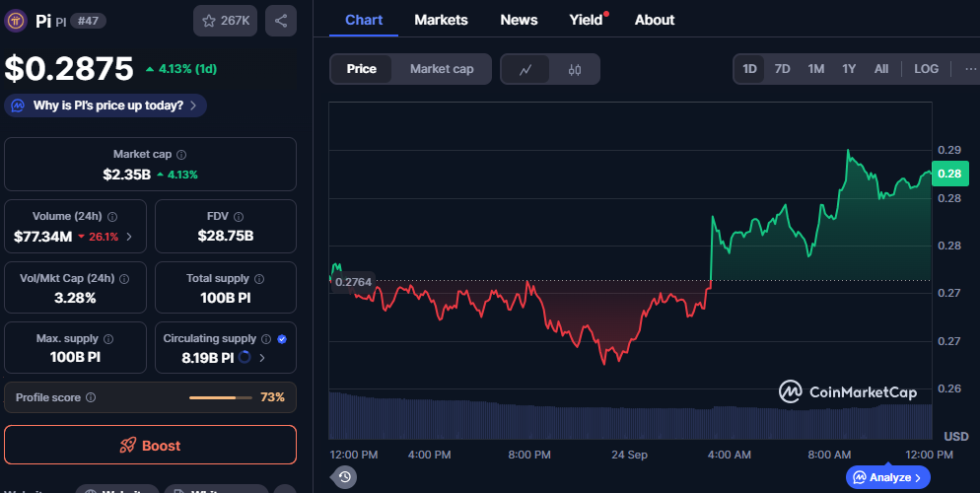Click the 4:00 AM time axis label

click(x=729, y=455)
